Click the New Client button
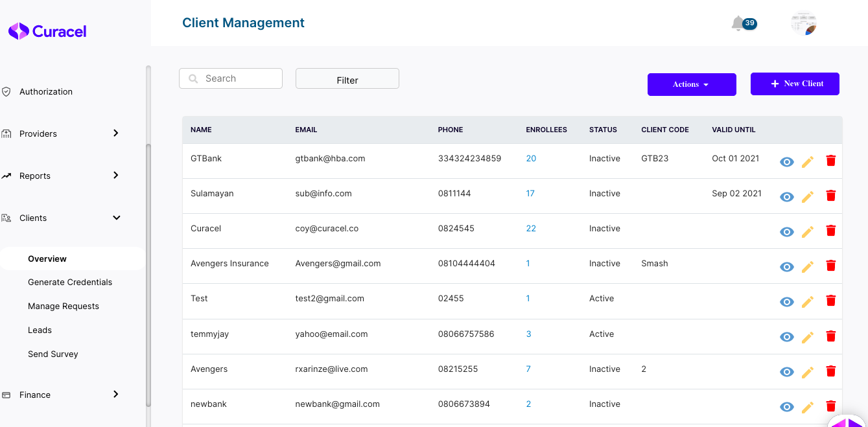 (x=795, y=84)
